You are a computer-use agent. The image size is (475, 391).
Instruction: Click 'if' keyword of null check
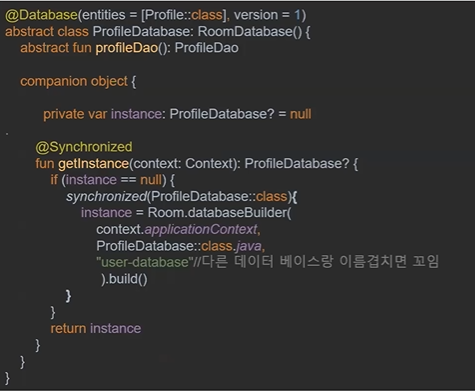pyautogui.click(x=54, y=180)
